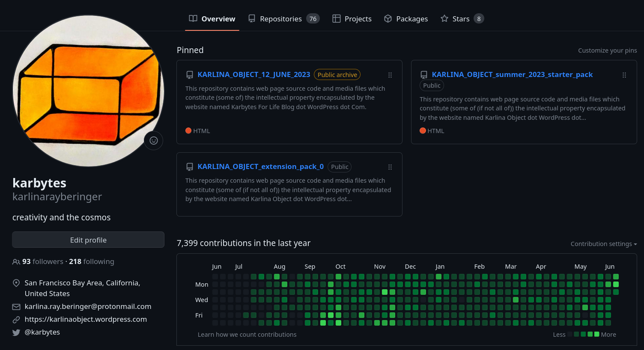644x350 pixels.
Task: Click HTML language dot on 12_JUNE_2023 card
Action: click(188, 131)
